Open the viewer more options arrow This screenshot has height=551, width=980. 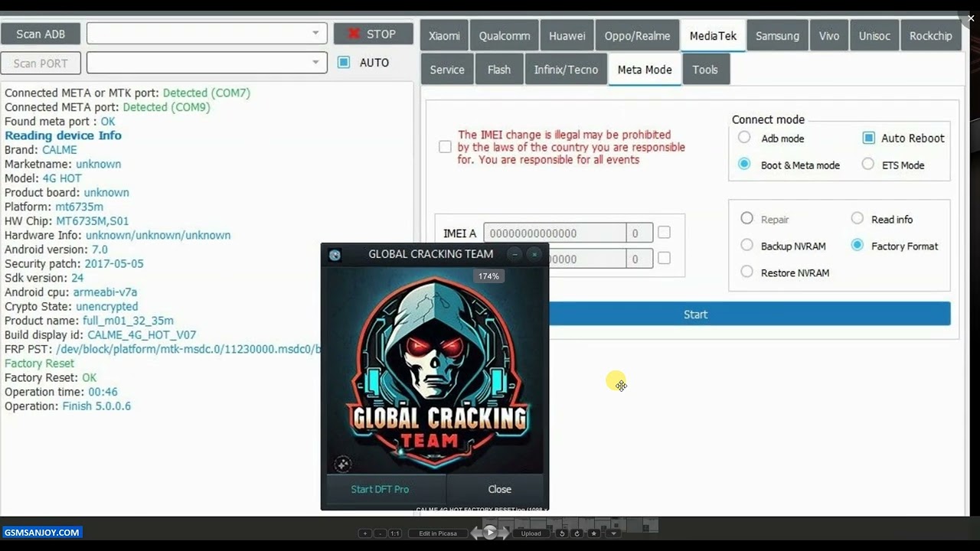coord(614,533)
